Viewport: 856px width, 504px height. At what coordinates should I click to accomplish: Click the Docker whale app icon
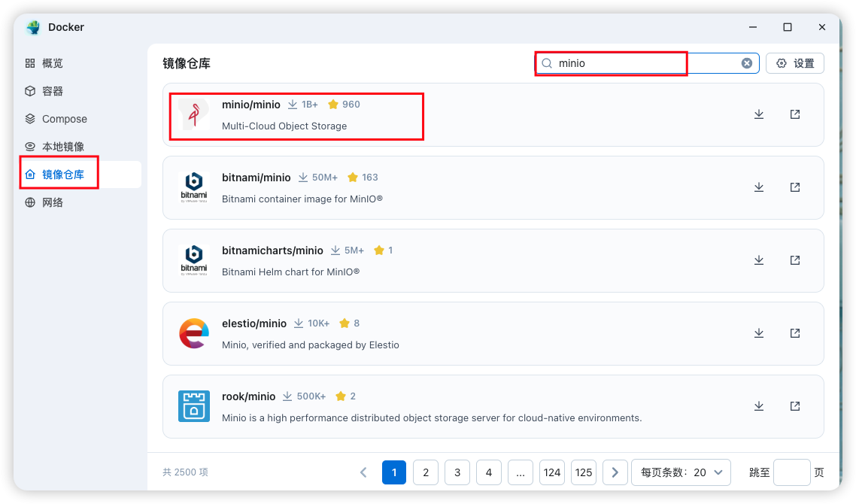[x=33, y=27]
